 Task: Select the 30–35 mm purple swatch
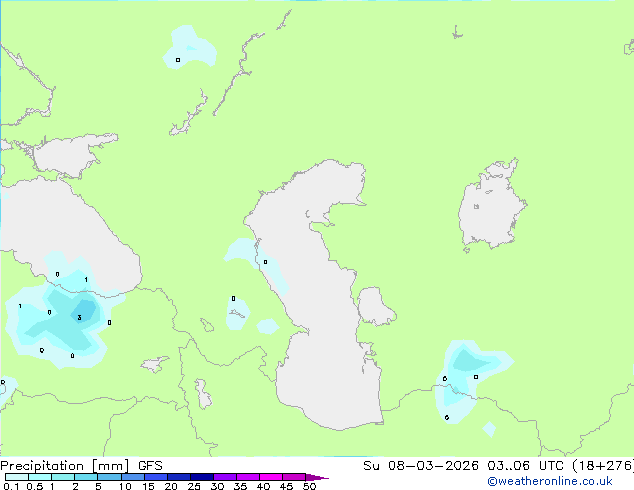pyautogui.click(x=224, y=477)
